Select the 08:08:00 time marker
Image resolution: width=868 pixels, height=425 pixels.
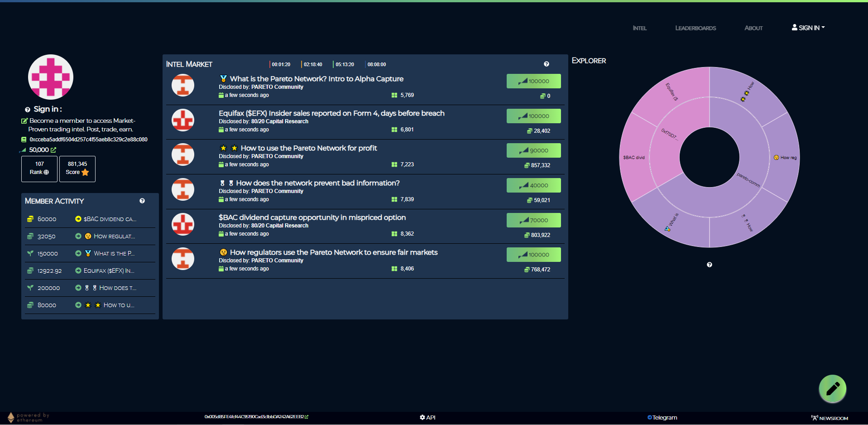[376, 64]
